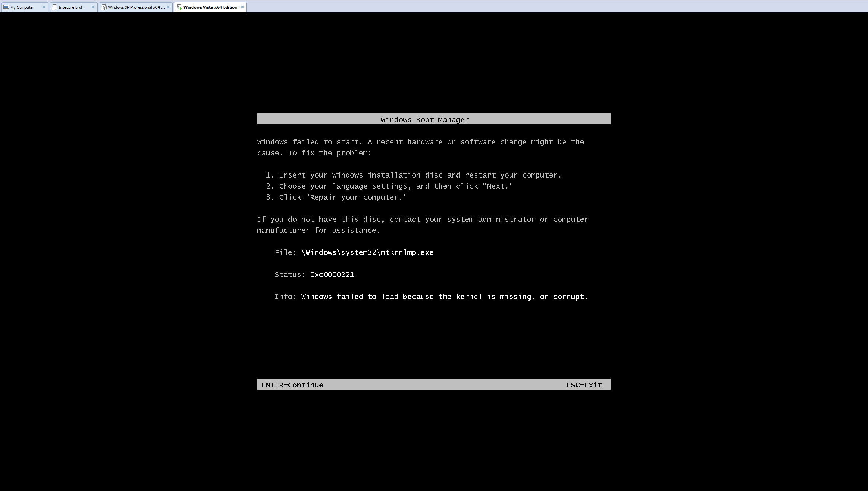The width and height of the screenshot is (868, 491).
Task: Close the My Computer tab
Action: pyautogui.click(x=44, y=7)
